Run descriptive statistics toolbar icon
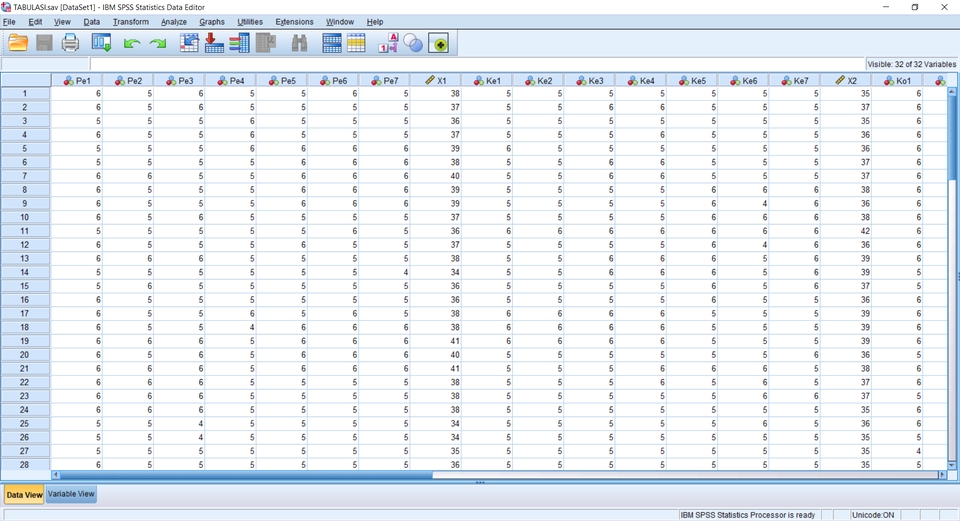 pyautogui.click(x=266, y=43)
